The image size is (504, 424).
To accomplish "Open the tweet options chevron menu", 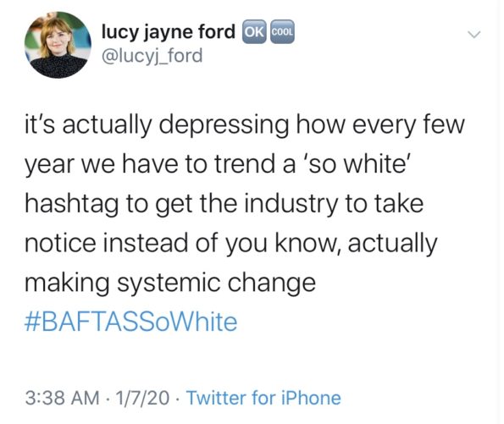I will pyautogui.click(x=474, y=34).
